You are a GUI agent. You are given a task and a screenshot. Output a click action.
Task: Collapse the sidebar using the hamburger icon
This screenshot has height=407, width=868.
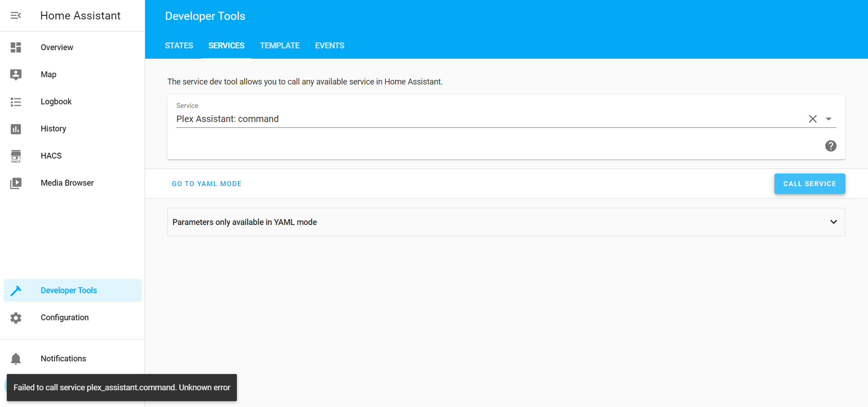pyautogui.click(x=16, y=15)
